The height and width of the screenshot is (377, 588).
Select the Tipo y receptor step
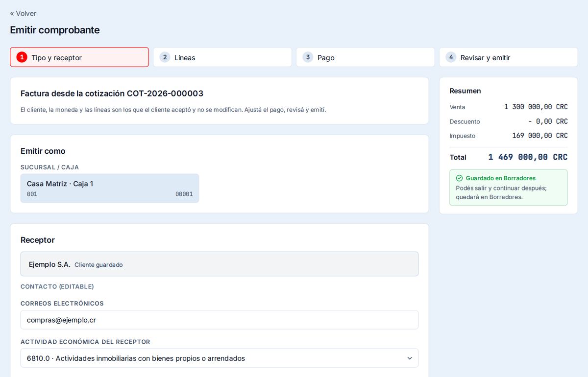pyautogui.click(x=79, y=57)
